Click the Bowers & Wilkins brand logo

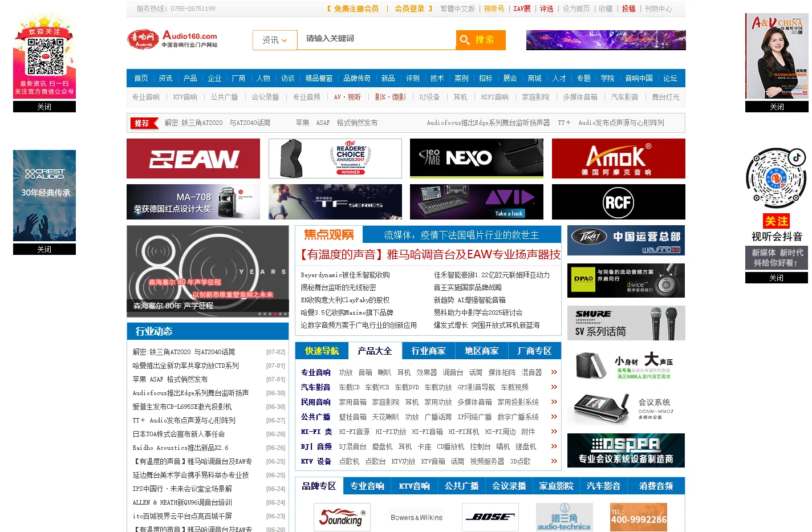coord(416,517)
